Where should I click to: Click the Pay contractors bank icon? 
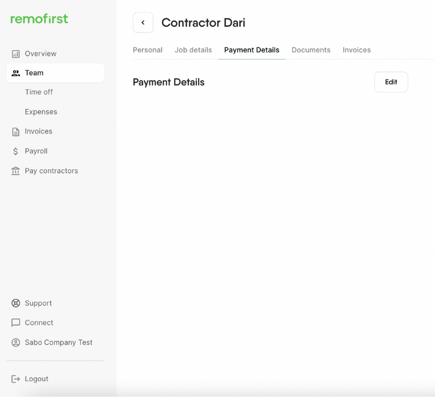pos(16,171)
